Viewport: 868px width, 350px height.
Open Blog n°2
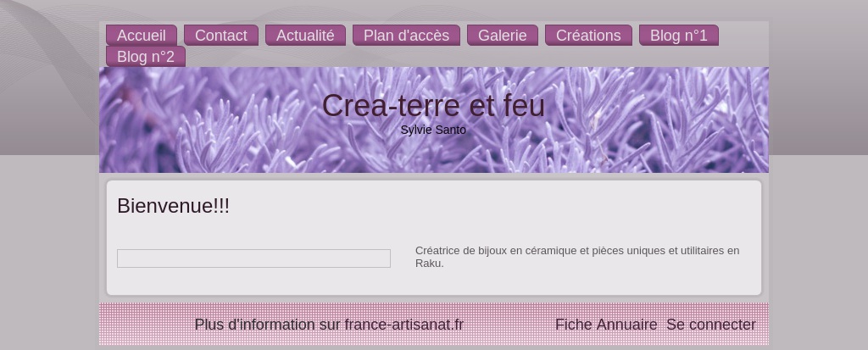[146, 57]
